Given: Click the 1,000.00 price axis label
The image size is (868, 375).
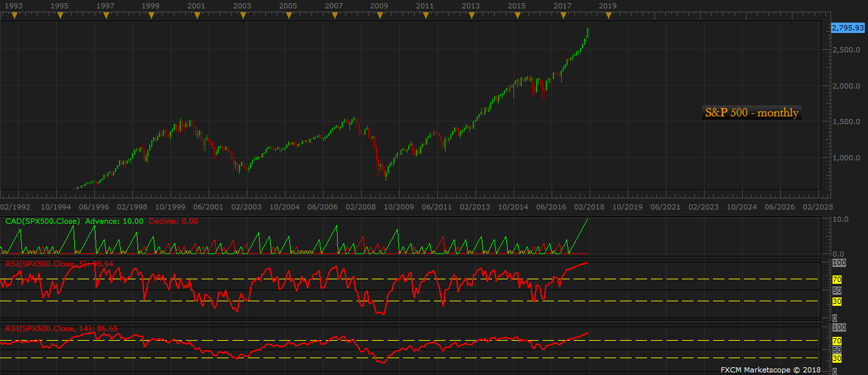Looking at the screenshot, I should [847, 158].
